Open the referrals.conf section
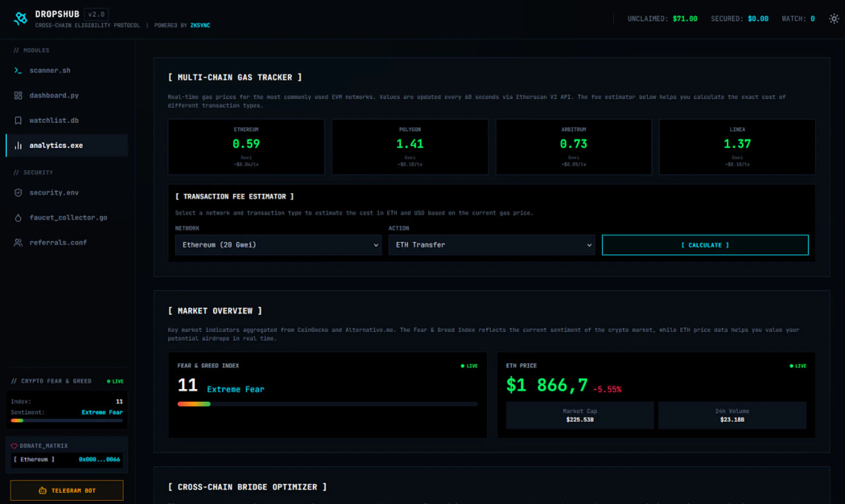Image resolution: width=845 pixels, height=504 pixels. click(67, 242)
